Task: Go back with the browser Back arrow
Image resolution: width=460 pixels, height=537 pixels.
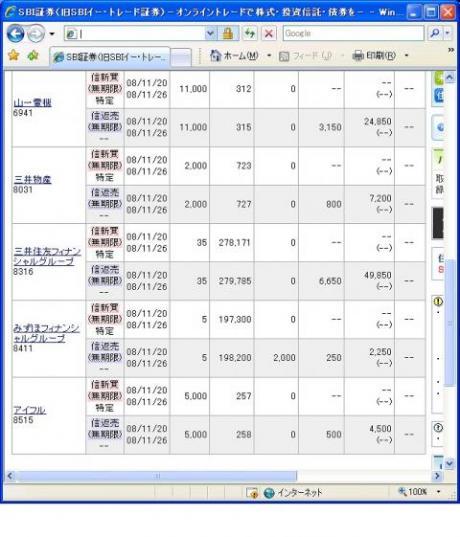Action: tap(15, 34)
